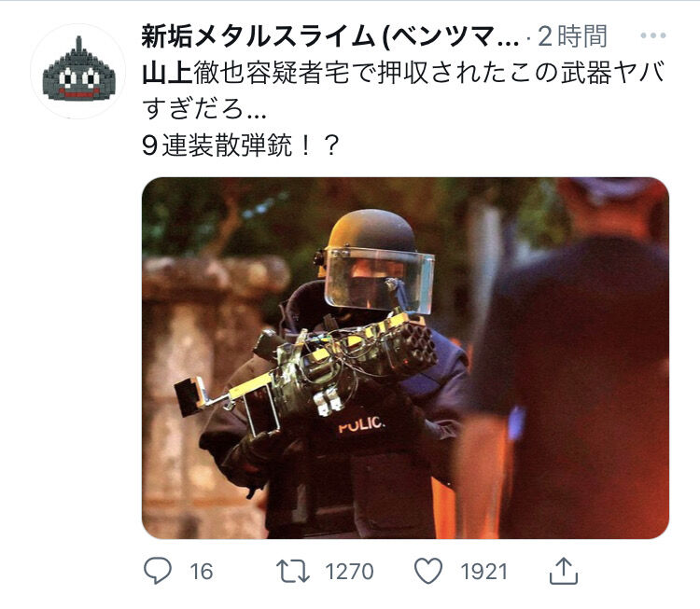Image resolution: width=700 pixels, height=609 pixels.
Task: Open the metal slime profile avatar
Action: 78,72
